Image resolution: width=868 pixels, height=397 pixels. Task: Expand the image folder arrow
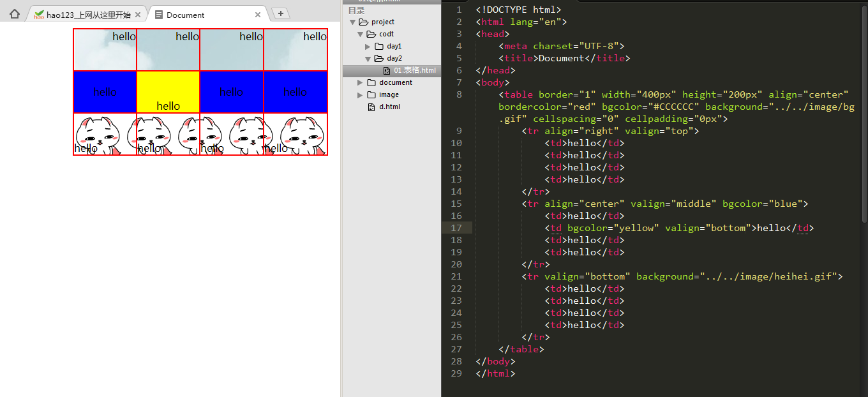[x=360, y=94]
